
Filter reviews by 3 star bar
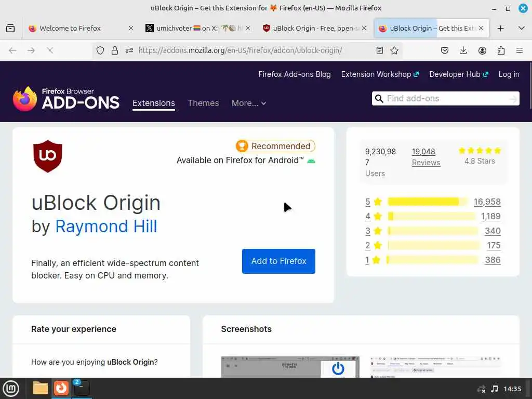click(433, 231)
